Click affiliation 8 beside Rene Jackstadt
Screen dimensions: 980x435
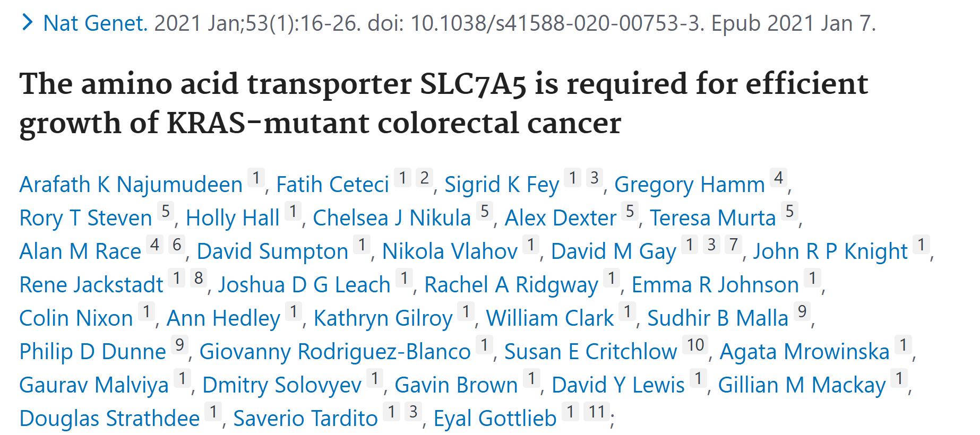pos(199,278)
